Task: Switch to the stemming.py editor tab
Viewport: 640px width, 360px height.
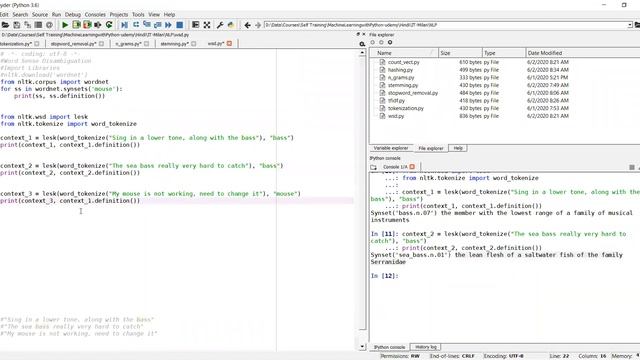Action: coord(174,44)
